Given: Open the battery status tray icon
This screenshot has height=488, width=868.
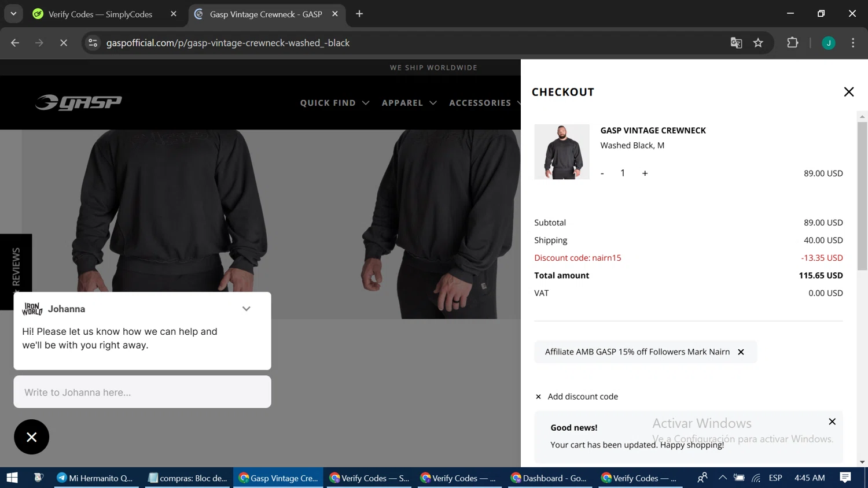Looking at the screenshot, I should pos(739,478).
